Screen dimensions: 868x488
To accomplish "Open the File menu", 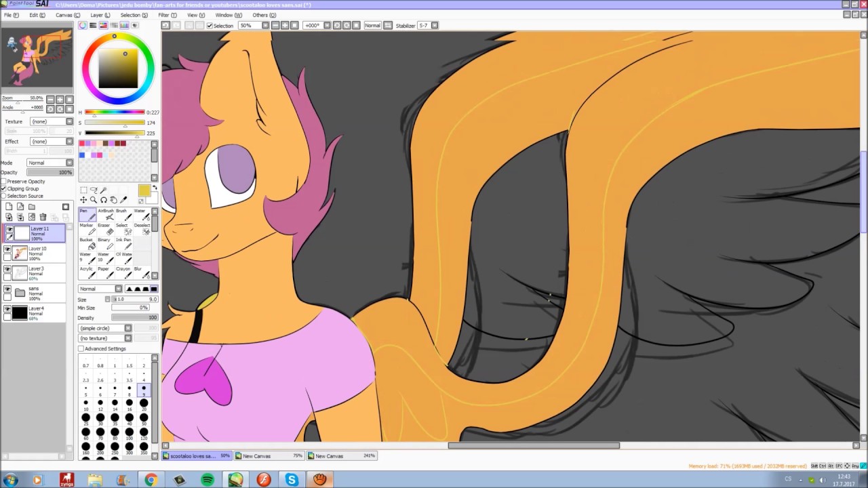I will click(x=11, y=15).
